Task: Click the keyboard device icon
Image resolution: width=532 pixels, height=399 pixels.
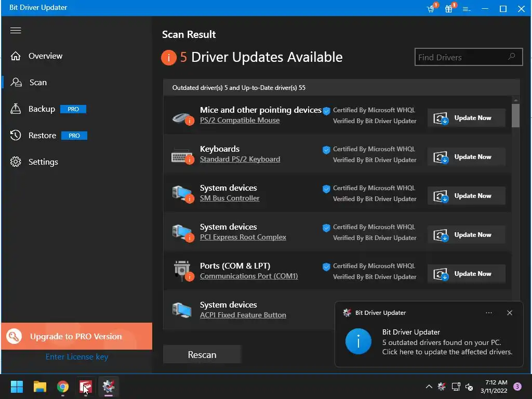Action: pyautogui.click(x=183, y=156)
